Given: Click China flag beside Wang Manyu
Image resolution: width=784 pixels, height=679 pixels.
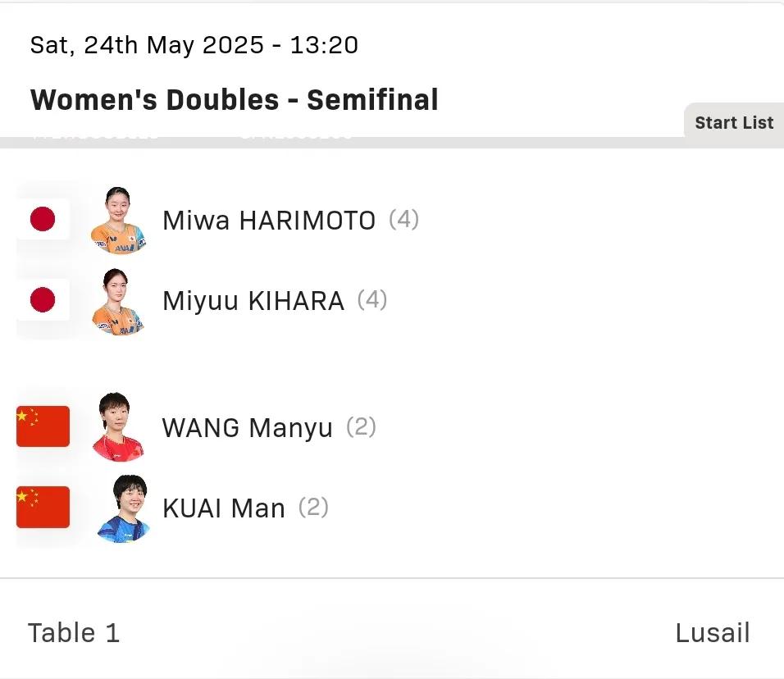Looking at the screenshot, I should [43, 426].
